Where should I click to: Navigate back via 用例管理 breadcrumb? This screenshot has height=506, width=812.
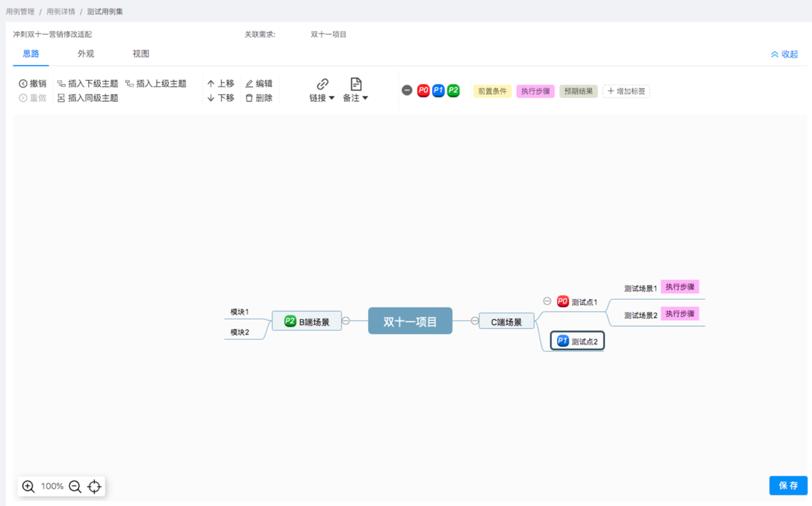[20, 11]
